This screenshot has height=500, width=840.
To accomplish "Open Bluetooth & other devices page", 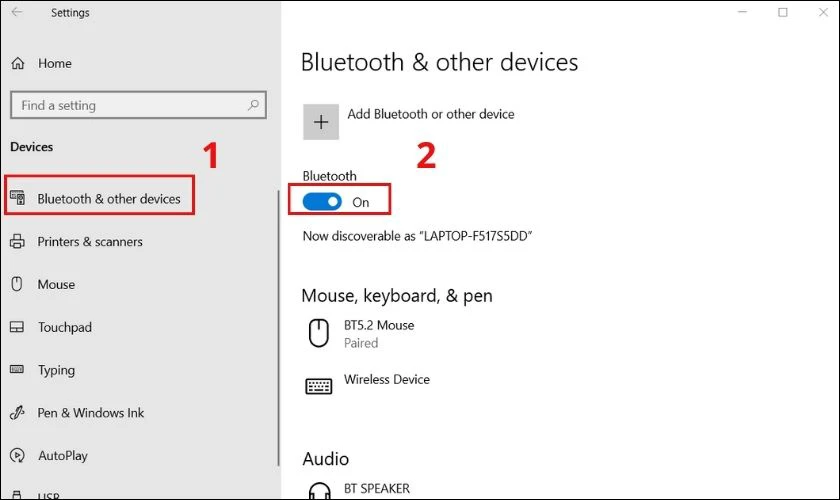I will click(108, 199).
